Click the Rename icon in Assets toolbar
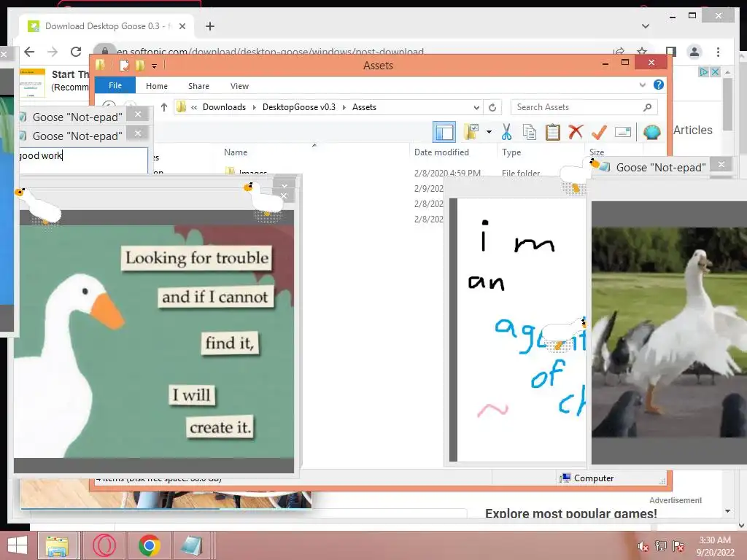The image size is (747, 560). 623,132
